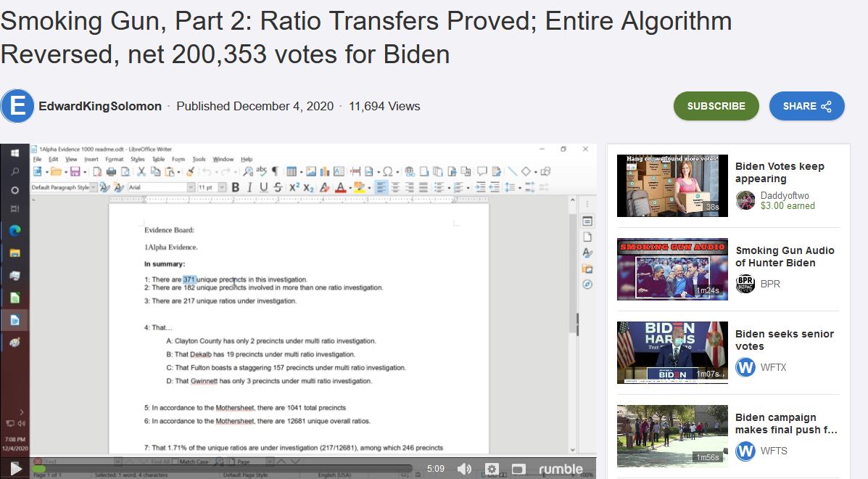The width and height of the screenshot is (868, 479).
Task: Click the Insert Comment icon
Action: point(482,172)
